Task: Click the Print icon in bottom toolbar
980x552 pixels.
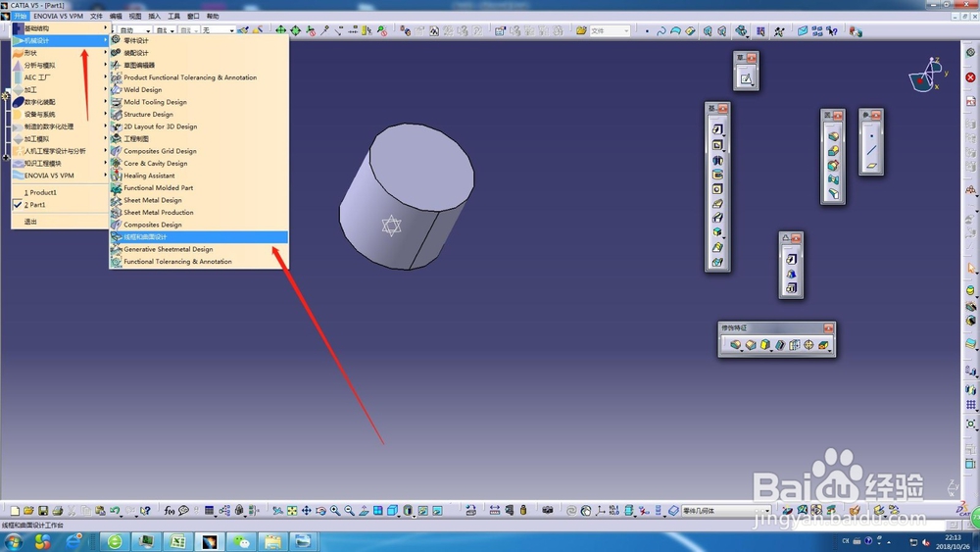Action: (x=58, y=511)
